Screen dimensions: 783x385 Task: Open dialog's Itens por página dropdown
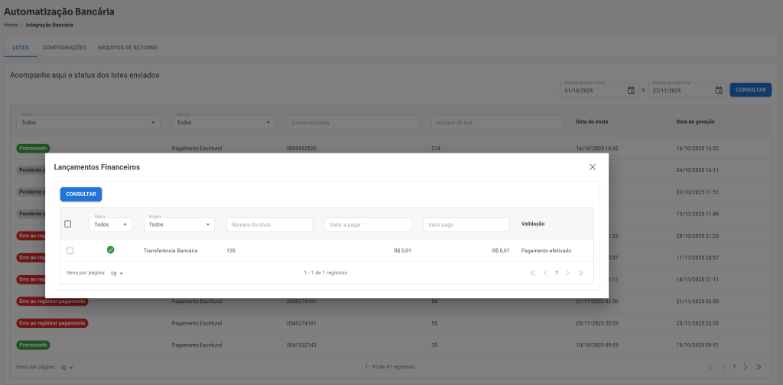click(x=117, y=273)
